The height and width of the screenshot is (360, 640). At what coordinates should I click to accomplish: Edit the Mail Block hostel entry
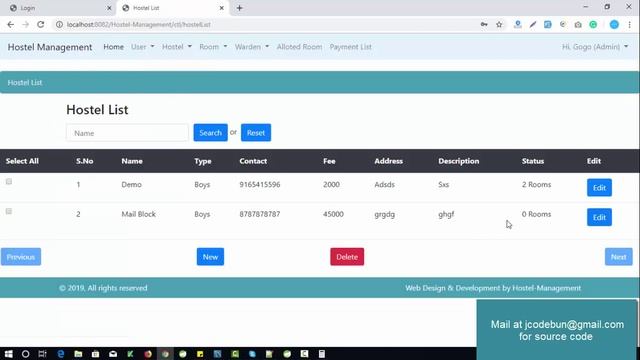(599, 217)
